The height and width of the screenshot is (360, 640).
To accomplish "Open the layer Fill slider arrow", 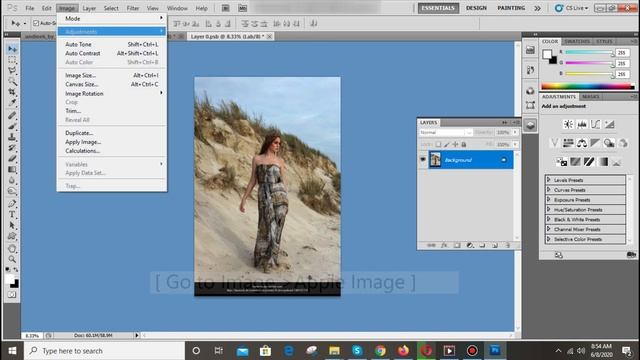I will click(x=515, y=144).
